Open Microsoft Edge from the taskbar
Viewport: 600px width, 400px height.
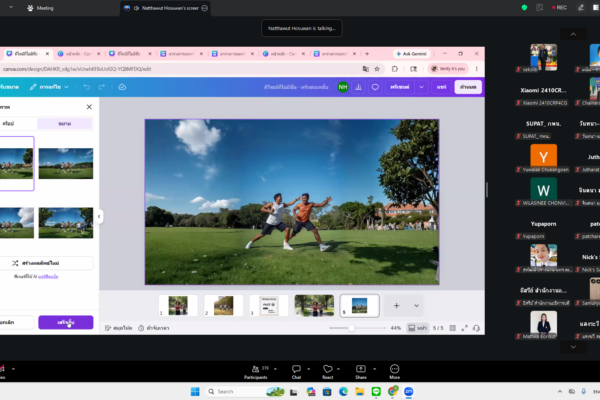click(343, 392)
